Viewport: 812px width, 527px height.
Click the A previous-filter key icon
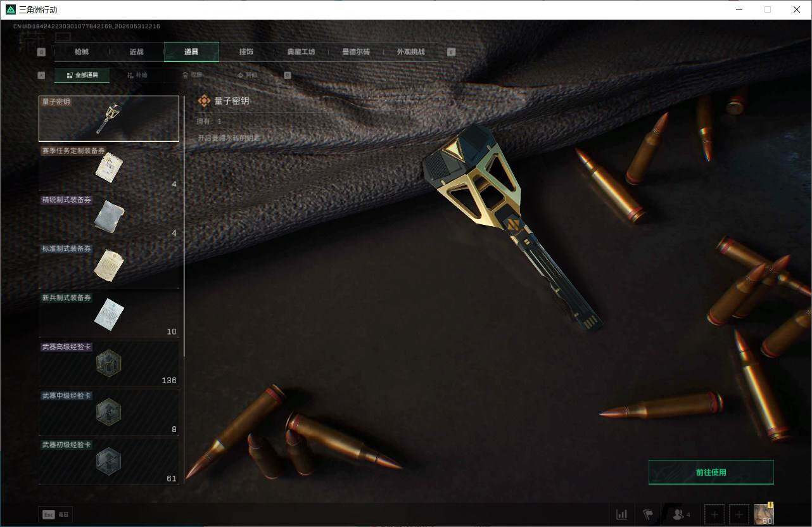click(42, 75)
